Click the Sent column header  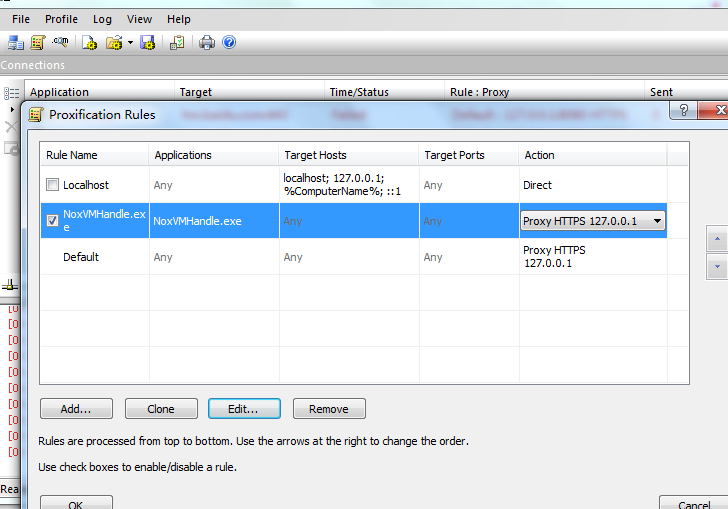pos(686,92)
